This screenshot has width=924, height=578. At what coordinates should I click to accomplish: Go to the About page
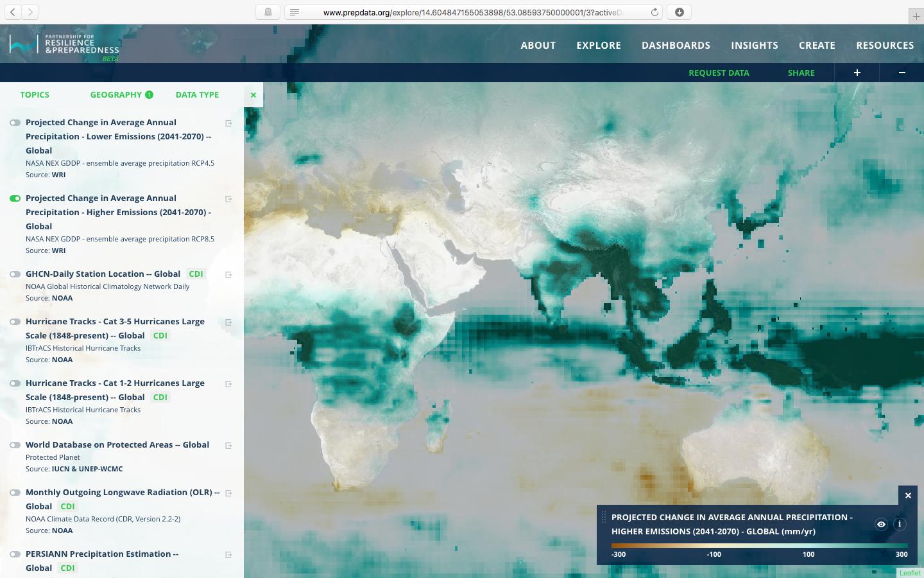coord(538,45)
